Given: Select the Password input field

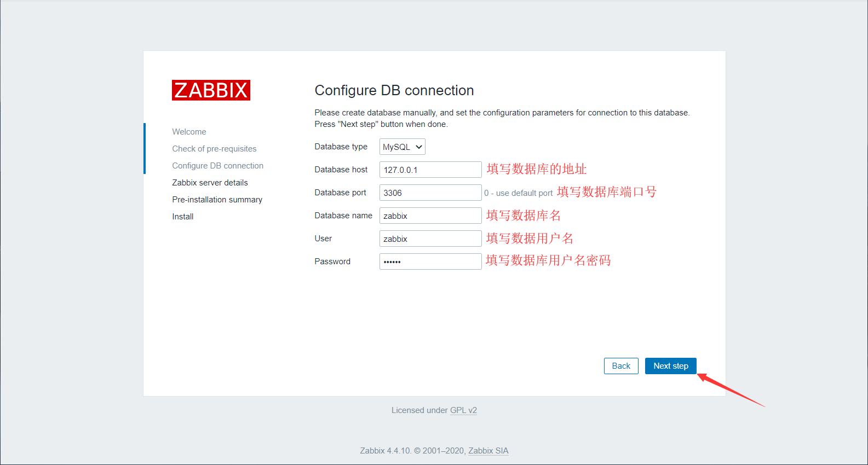Looking at the screenshot, I should [x=430, y=261].
